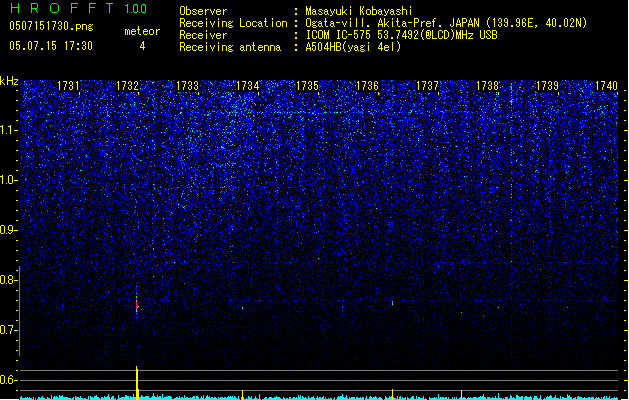
Task: Click the 1735 time marker
Action: [x=307, y=86]
